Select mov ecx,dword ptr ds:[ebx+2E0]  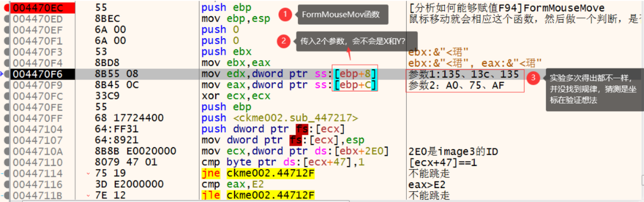pos(295,151)
